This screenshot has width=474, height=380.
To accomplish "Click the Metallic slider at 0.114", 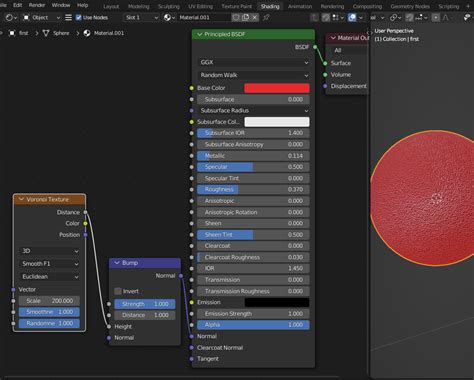I will pyautogui.click(x=253, y=156).
